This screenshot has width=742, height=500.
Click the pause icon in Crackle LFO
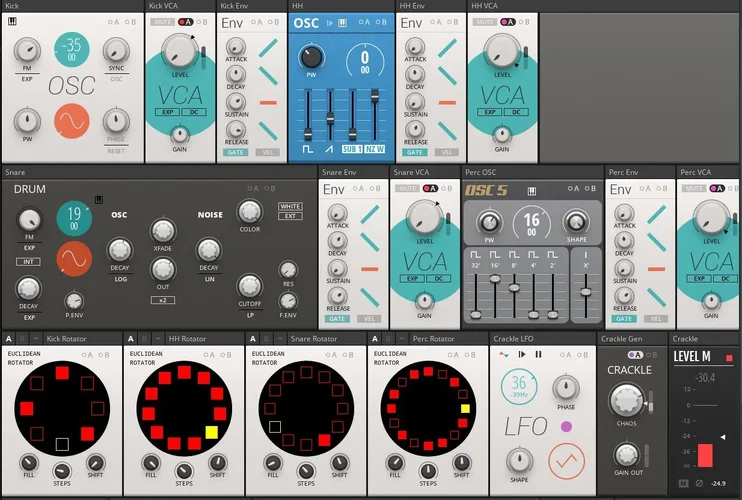pos(538,354)
